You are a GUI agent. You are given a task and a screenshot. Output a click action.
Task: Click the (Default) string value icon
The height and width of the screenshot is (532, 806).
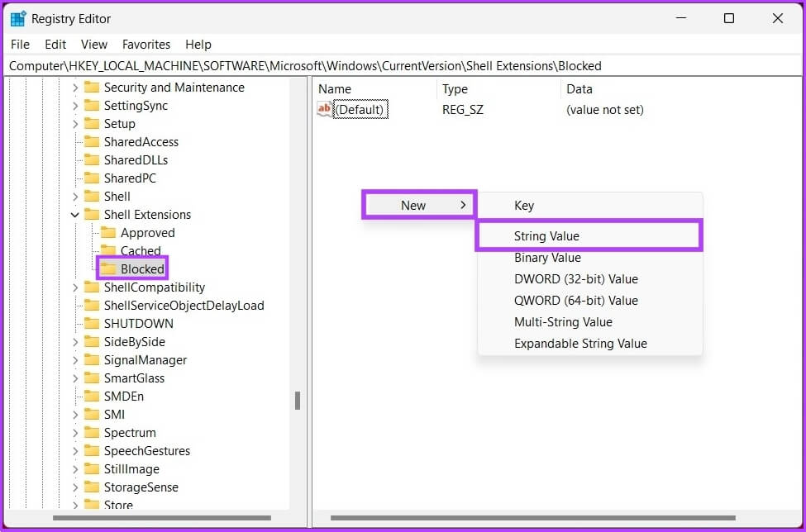pos(324,109)
